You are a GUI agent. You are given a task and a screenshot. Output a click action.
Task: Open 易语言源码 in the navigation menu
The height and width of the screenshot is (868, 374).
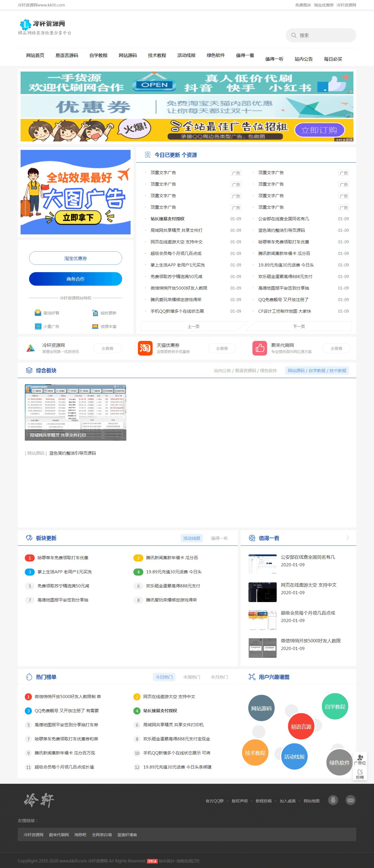click(67, 55)
